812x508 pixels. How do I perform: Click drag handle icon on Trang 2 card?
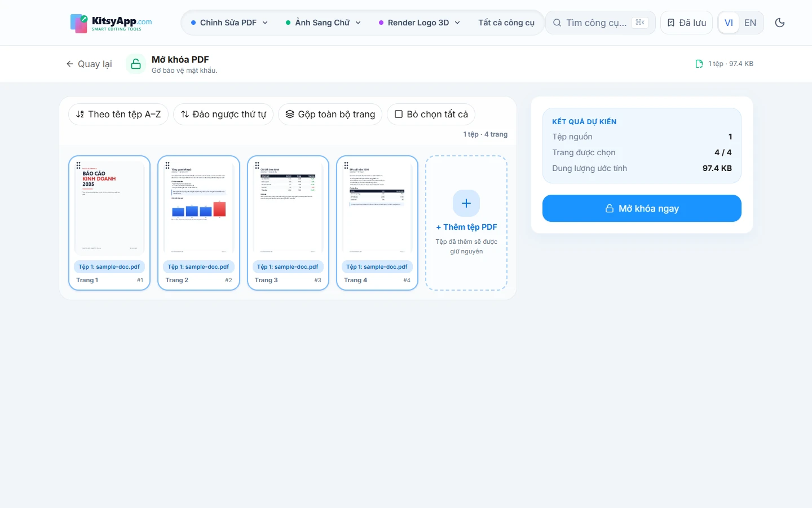tap(167, 165)
